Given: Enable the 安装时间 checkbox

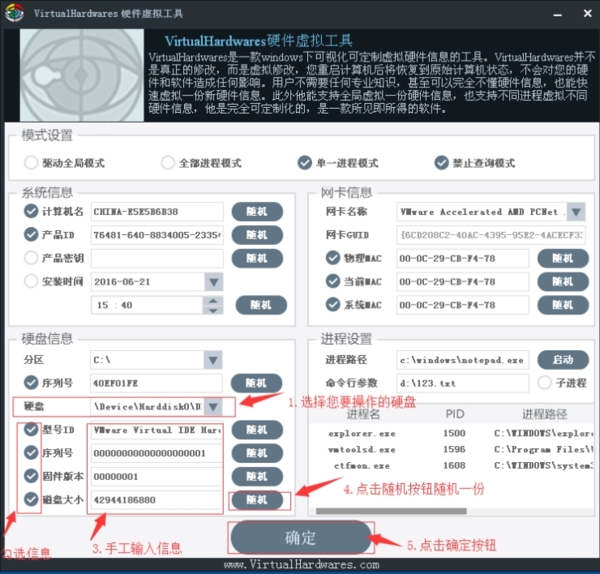Looking at the screenshot, I should click(31, 281).
